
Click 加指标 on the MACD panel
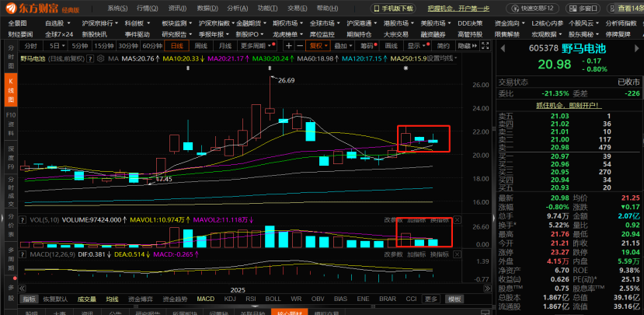pos(416,254)
